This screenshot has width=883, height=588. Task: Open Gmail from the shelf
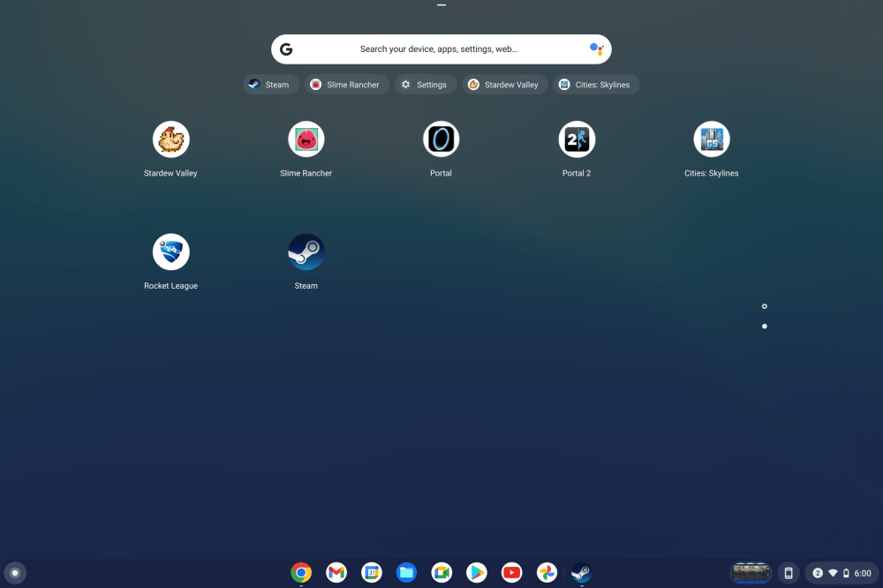tap(336, 573)
